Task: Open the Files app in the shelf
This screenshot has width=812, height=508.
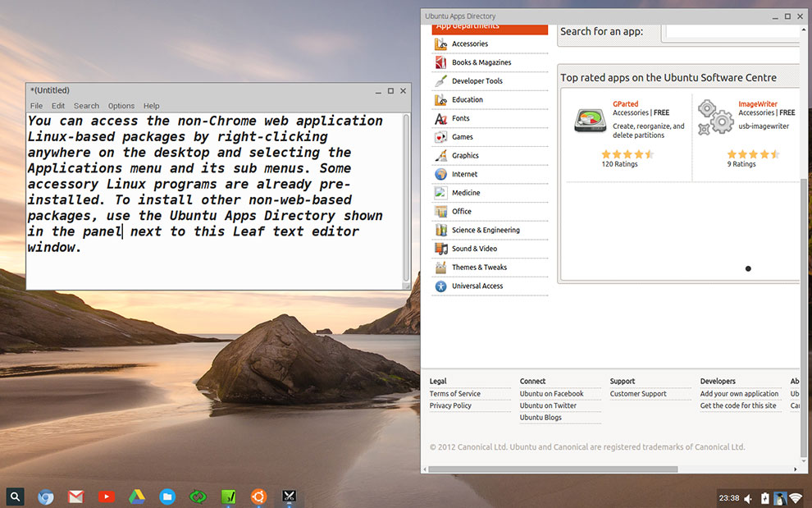Action: pos(167,497)
